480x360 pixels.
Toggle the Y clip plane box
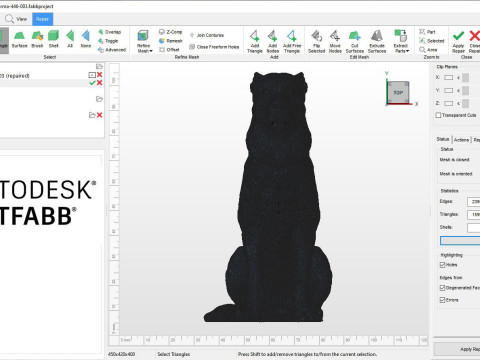point(449,90)
